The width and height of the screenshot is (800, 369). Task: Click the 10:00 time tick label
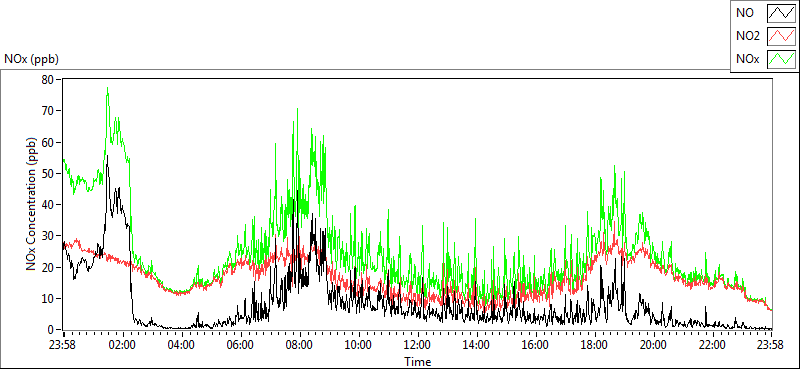tap(359, 345)
